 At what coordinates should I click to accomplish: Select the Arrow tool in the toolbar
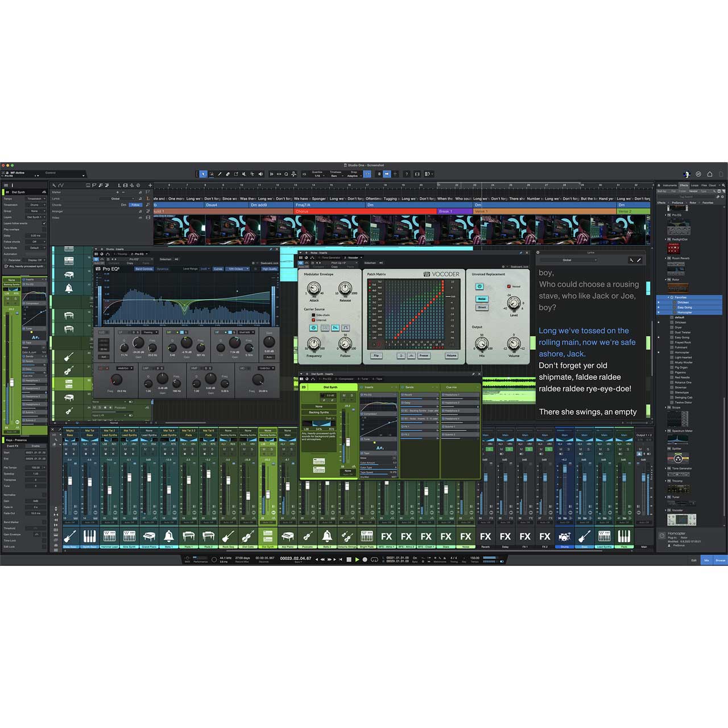click(203, 173)
